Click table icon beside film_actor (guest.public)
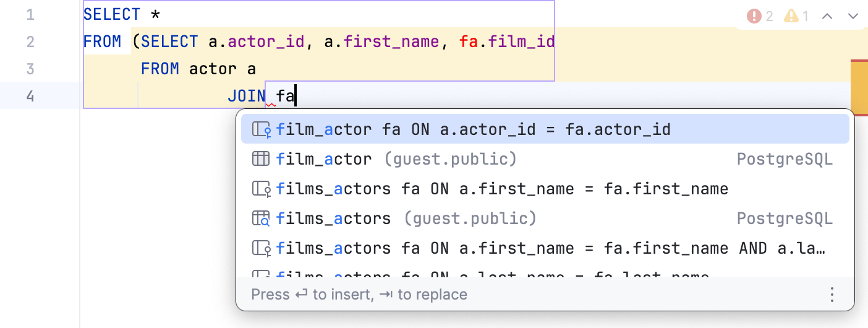 point(261,159)
